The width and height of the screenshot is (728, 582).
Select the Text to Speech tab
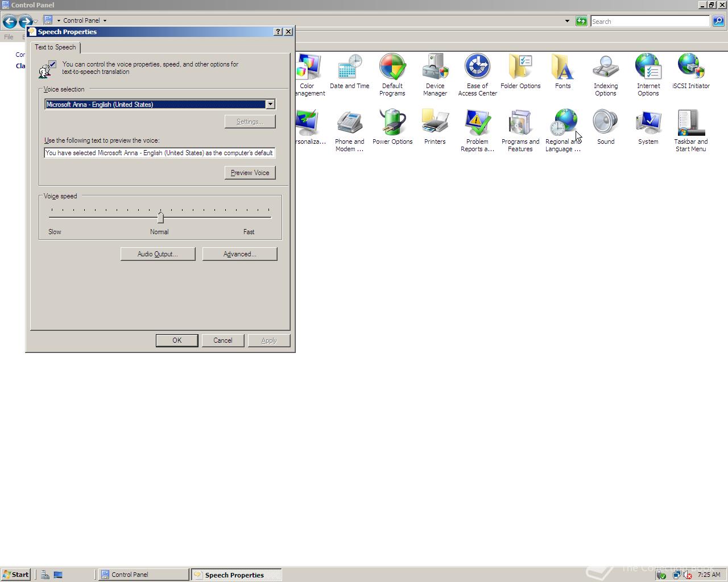55,47
